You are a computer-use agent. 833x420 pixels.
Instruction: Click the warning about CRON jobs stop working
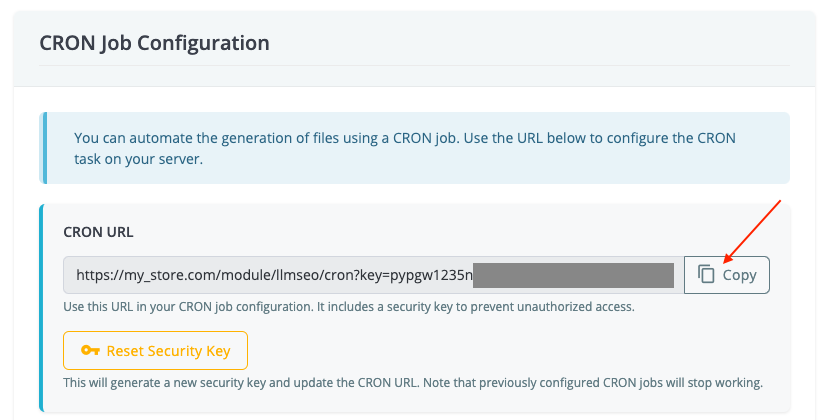pos(413,382)
